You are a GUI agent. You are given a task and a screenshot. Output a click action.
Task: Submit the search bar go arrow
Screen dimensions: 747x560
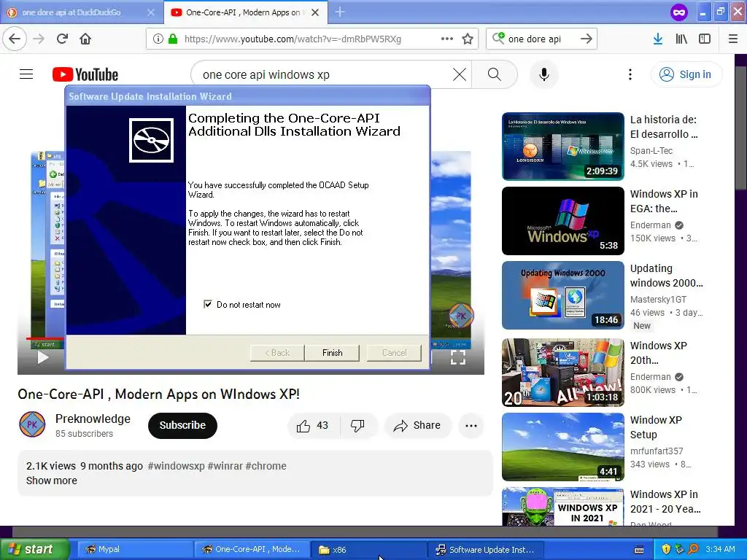coord(586,39)
